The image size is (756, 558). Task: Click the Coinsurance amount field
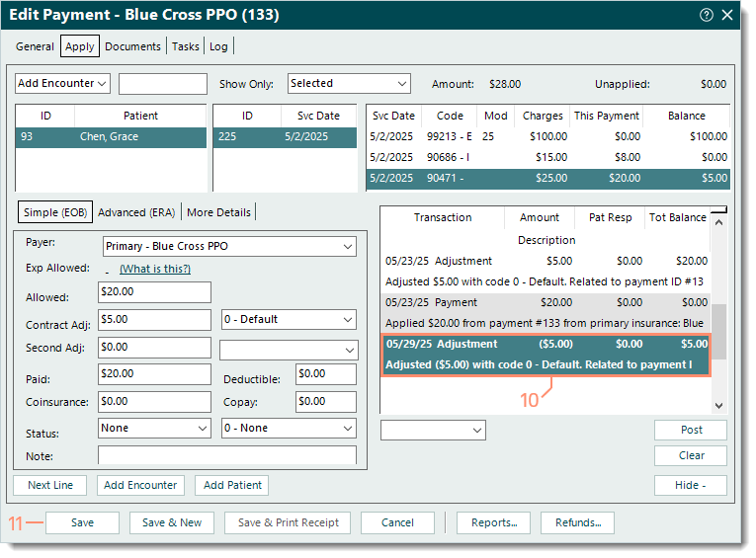pos(154,401)
